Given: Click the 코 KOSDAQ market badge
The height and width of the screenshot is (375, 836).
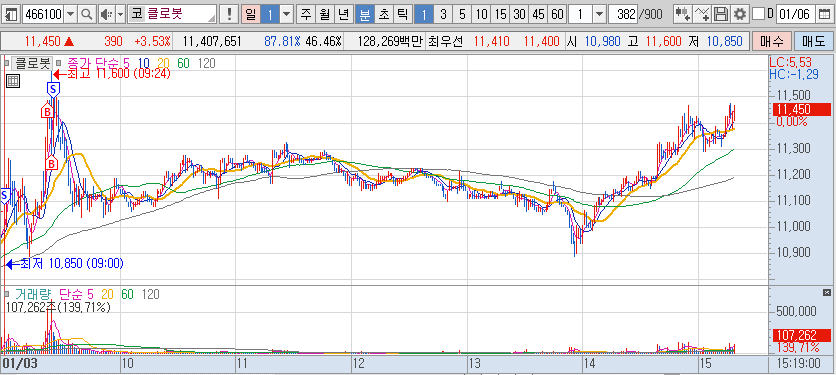Looking at the screenshot, I should 137,14.
